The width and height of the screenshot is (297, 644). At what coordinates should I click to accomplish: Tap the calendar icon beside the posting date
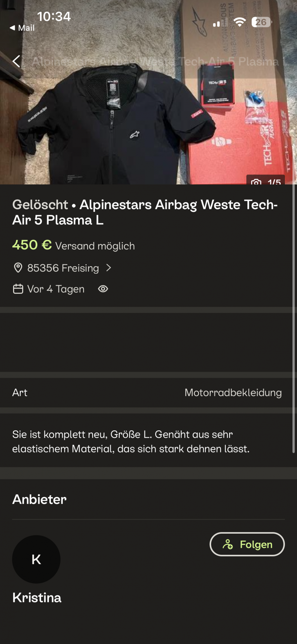(18, 289)
